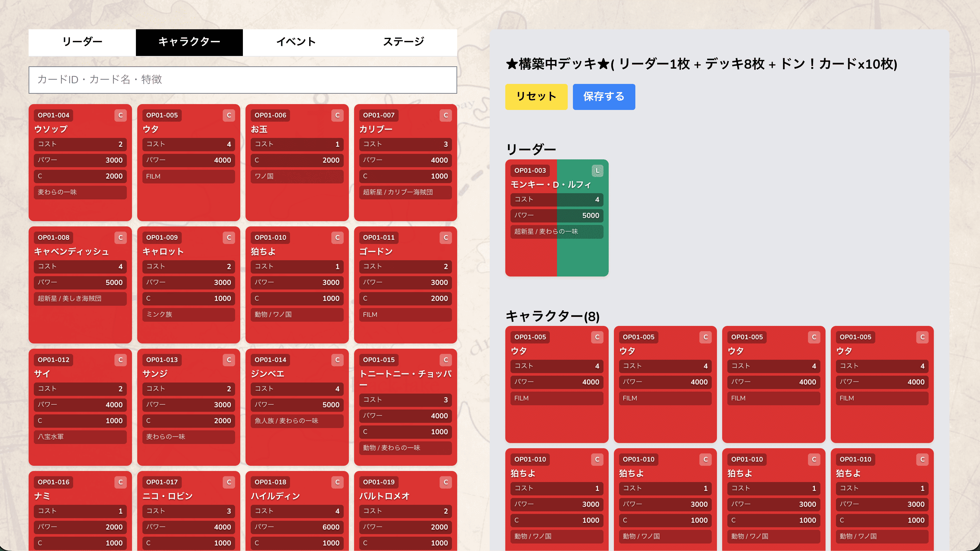Click the blue 保存する button
The width and height of the screenshot is (980, 551).
pyautogui.click(x=603, y=97)
